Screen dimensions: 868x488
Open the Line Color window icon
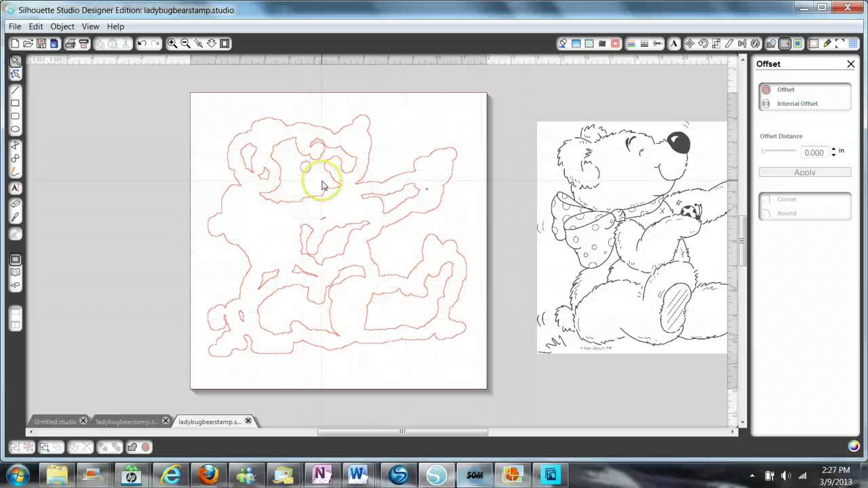[x=631, y=43]
